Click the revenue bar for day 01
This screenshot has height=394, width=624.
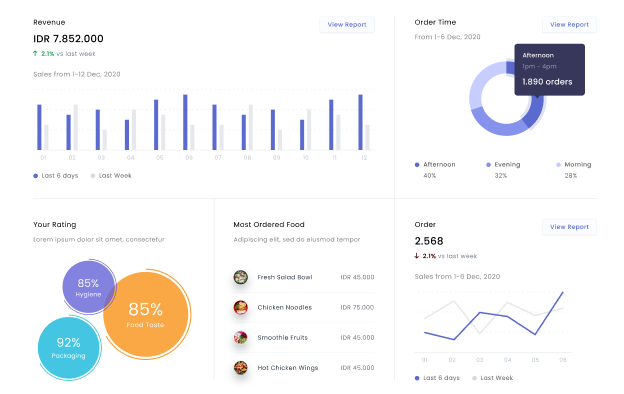39,127
